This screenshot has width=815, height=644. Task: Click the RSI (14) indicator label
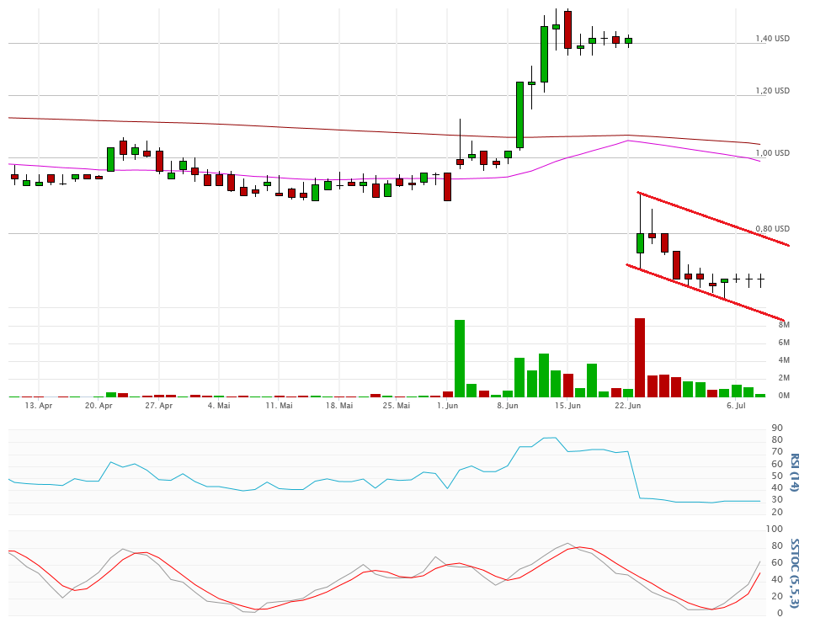(794, 472)
